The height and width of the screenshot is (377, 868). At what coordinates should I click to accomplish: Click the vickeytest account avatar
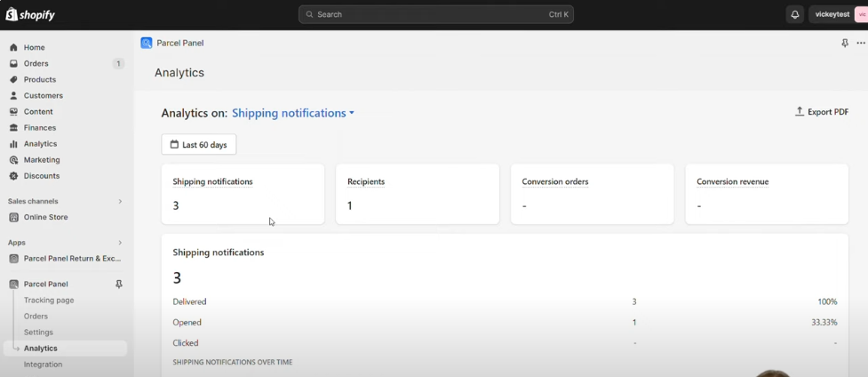[862, 14]
